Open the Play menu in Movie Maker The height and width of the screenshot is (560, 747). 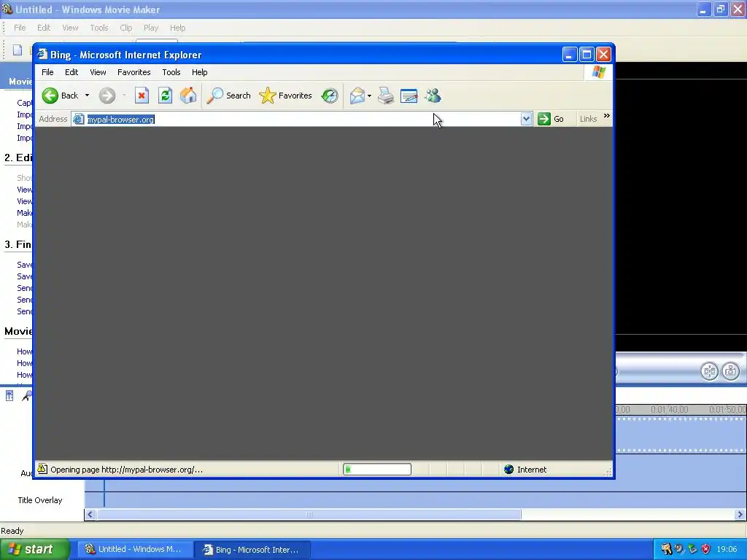[x=151, y=28]
